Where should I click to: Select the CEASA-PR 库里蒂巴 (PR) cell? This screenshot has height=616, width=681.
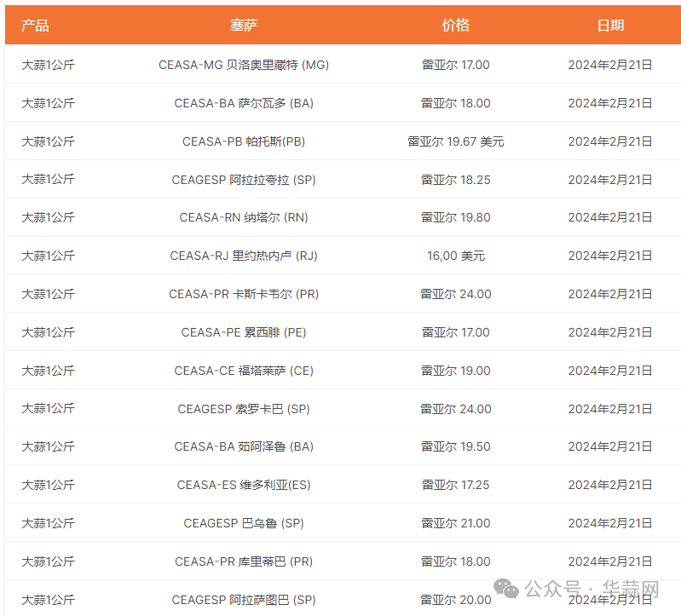pos(243,561)
